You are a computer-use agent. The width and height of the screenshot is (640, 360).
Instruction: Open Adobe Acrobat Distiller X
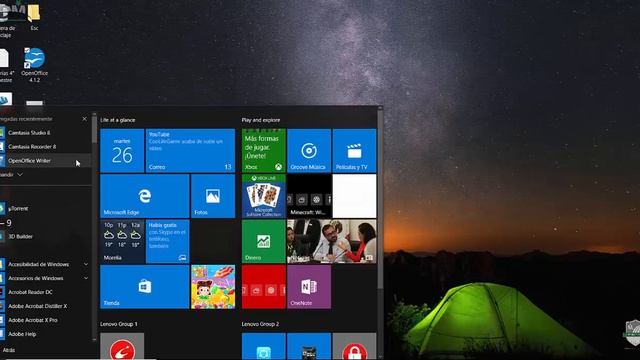click(45, 306)
